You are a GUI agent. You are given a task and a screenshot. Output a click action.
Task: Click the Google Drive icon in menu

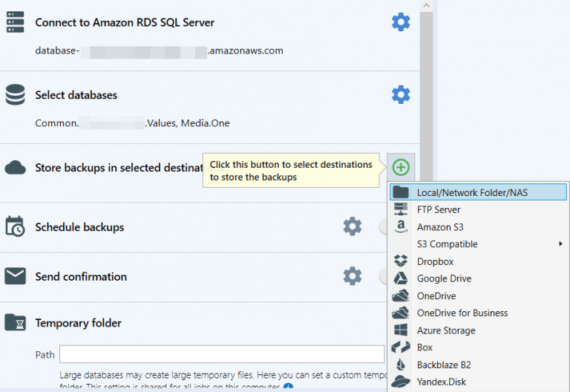point(401,278)
